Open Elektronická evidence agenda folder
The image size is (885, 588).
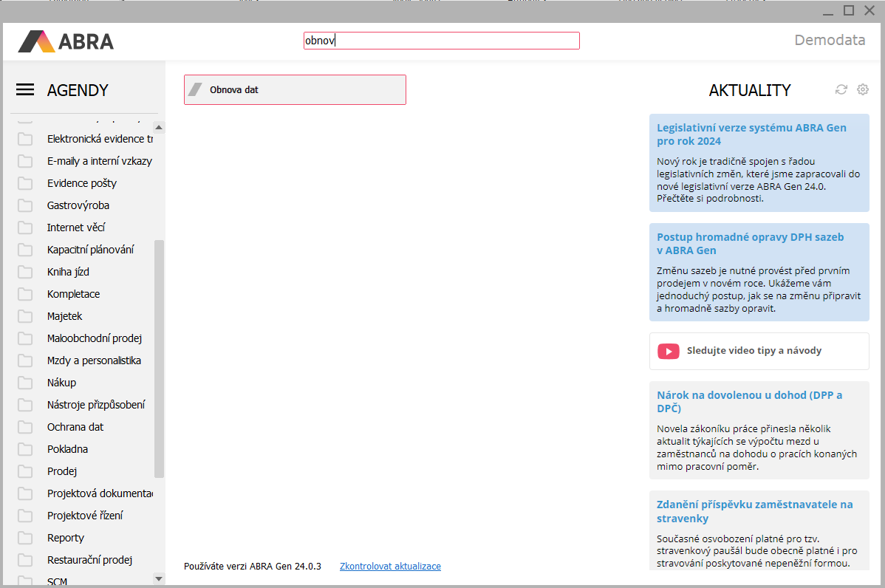click(100, 139)
